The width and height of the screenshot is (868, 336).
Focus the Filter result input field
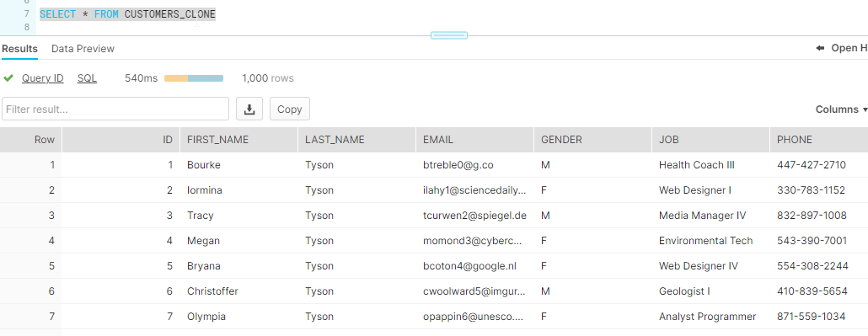pyautogui.click(x=115, y=109)
